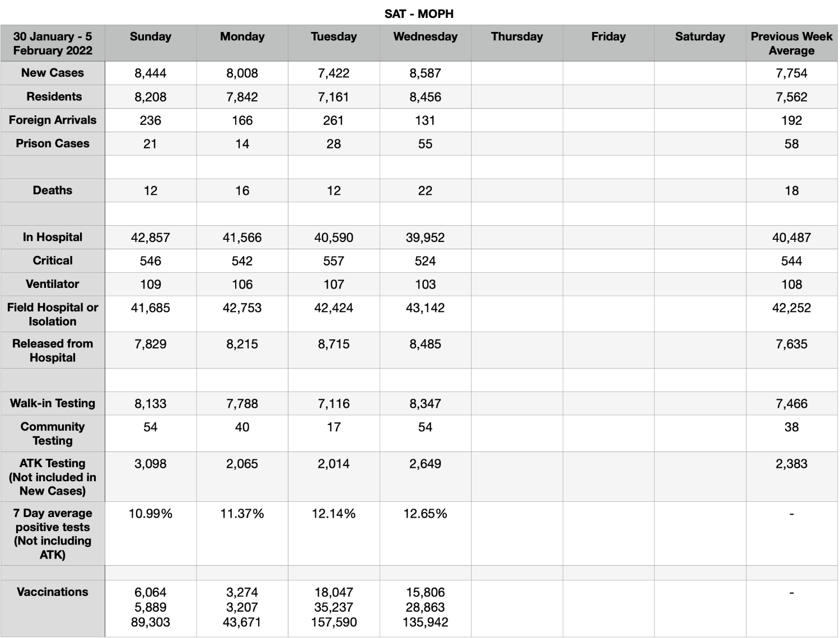Click the empty Thursday New Cases cell

[x=517, y=73]
